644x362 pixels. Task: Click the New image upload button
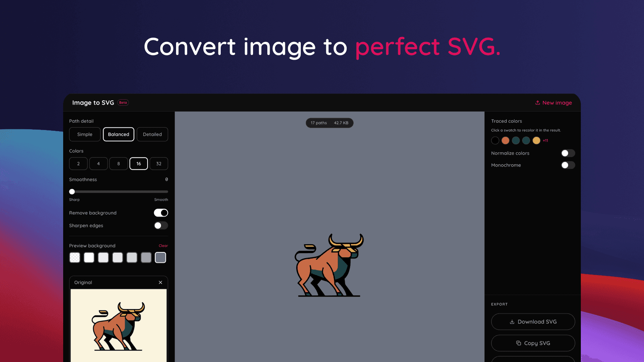click(x=553, y=103)
